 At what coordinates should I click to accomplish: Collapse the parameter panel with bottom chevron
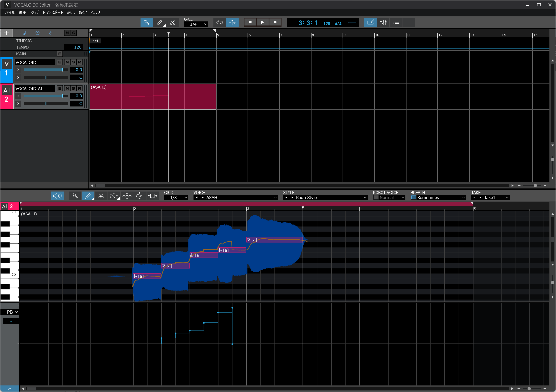click(x=10, y=389)
